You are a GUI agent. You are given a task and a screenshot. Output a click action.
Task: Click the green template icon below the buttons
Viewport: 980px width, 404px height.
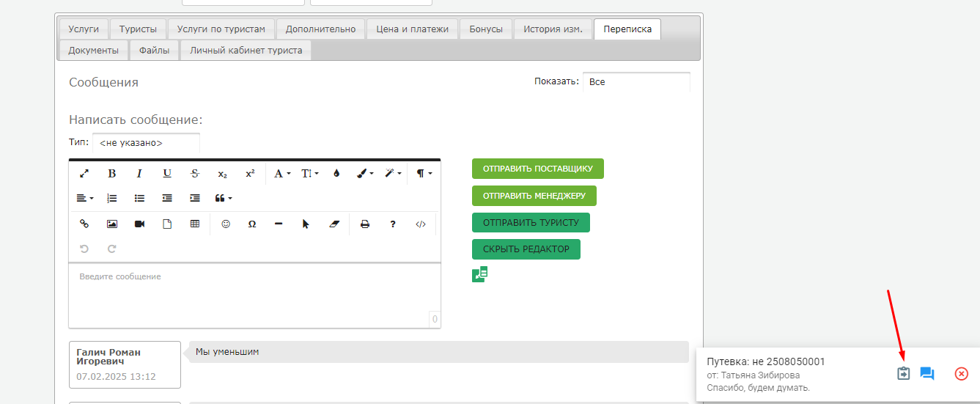[x=480, y=274]
